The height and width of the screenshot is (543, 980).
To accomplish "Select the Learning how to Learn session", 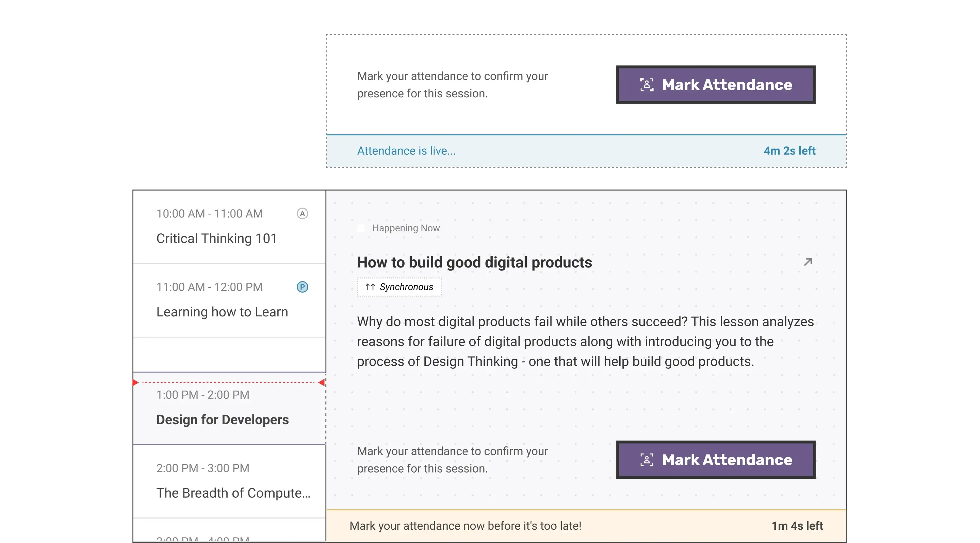I will pyautogui.click(x=229, y=300).
